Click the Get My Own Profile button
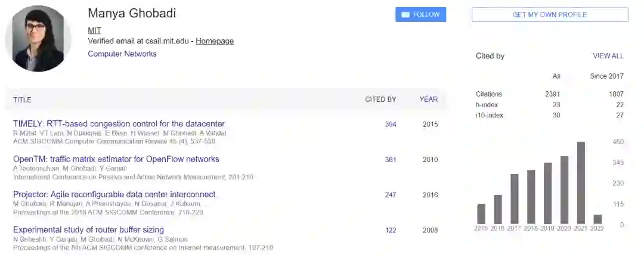The image size is (644, 255). [x=549, y=15]
